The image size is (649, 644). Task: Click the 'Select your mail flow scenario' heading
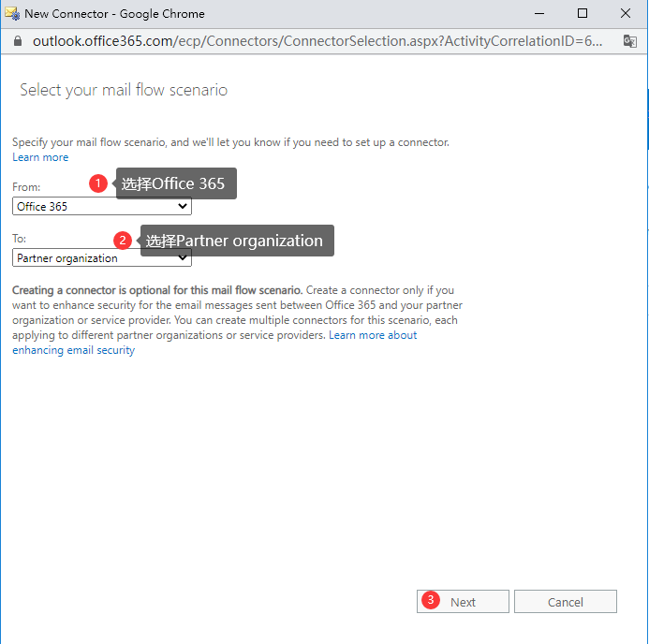[124, 90]
